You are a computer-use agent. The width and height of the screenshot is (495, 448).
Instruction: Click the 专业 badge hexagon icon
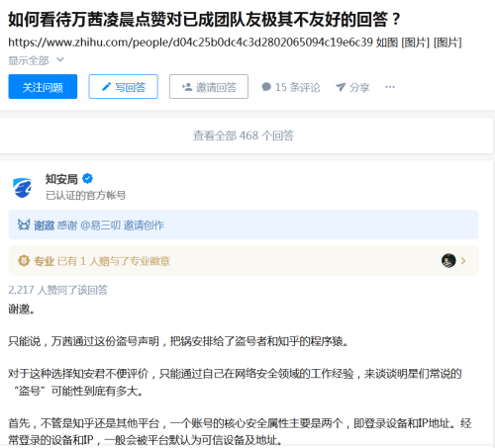[x=24, y=261]
